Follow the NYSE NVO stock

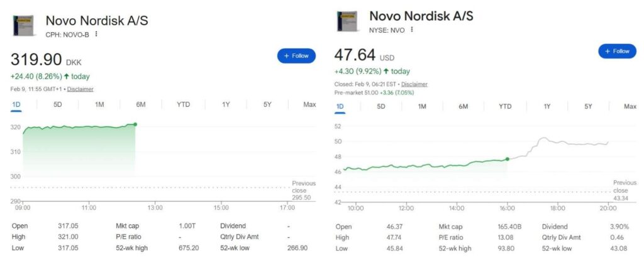(617, 51)
